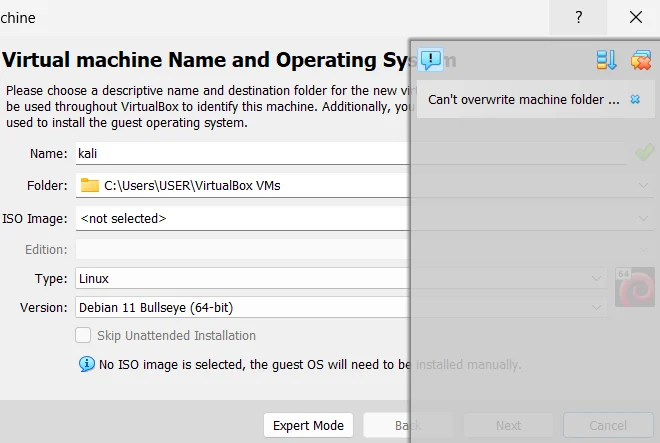
Task: Cancel the virtual machine wizard
Action: (608, 425)
